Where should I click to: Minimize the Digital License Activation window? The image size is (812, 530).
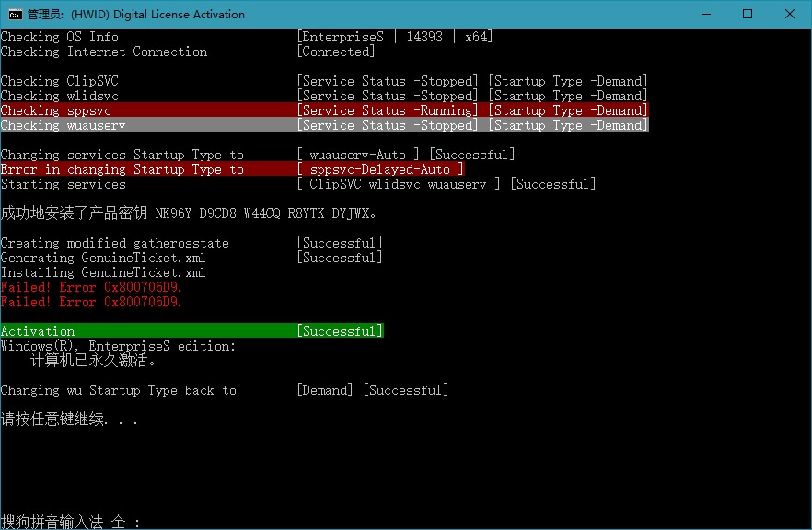[706, 14]
